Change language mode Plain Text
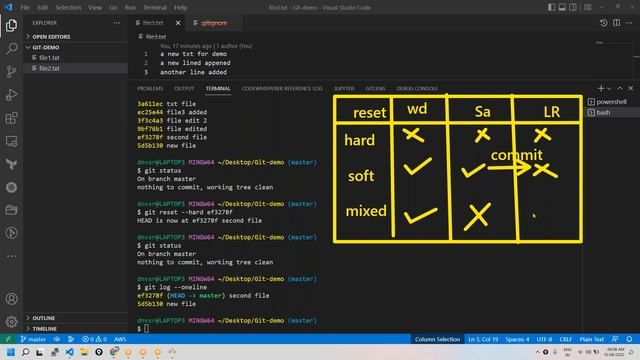The width and height of the screenshot is (640, 360). point(591,339)
